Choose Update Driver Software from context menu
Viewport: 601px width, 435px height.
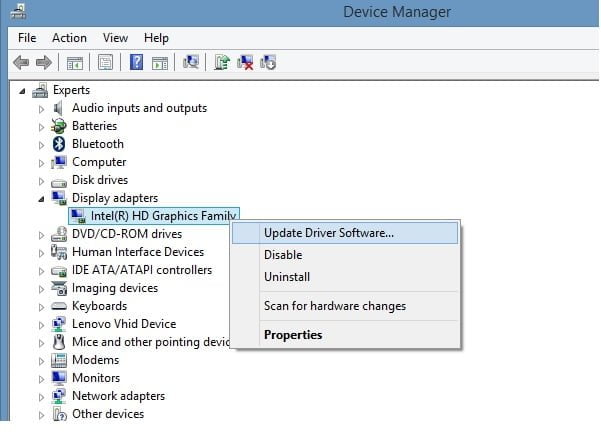(x=345, y=233)
